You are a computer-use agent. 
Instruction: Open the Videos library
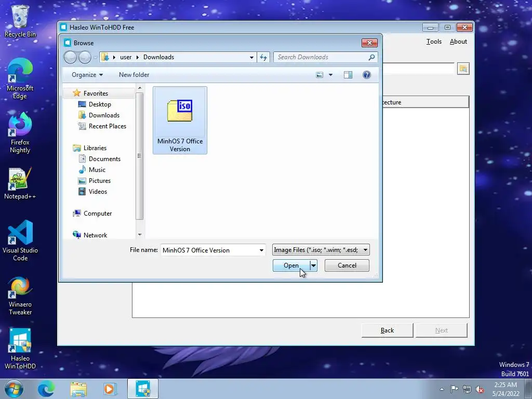pos(98,191)
